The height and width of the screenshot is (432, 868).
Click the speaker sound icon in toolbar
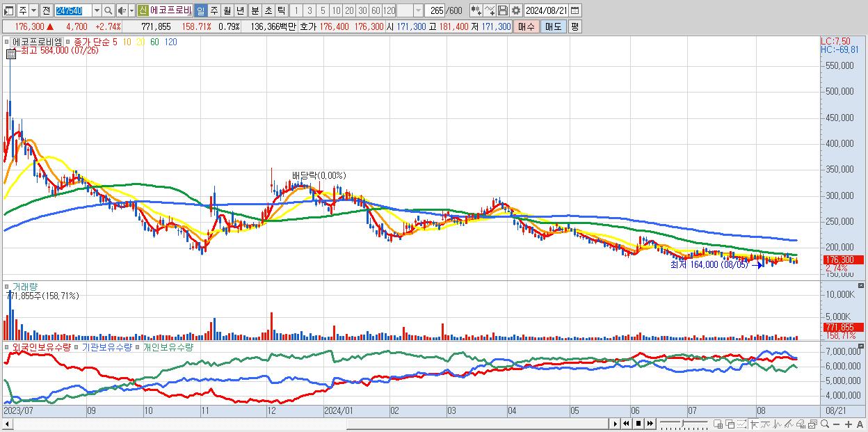pyautogui.click(x=121, y=10)
